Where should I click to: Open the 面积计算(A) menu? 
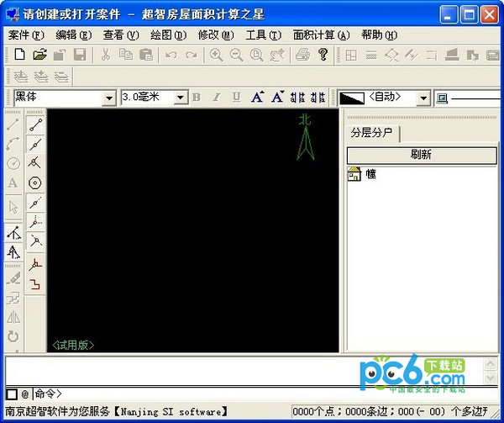click(321, 34)
